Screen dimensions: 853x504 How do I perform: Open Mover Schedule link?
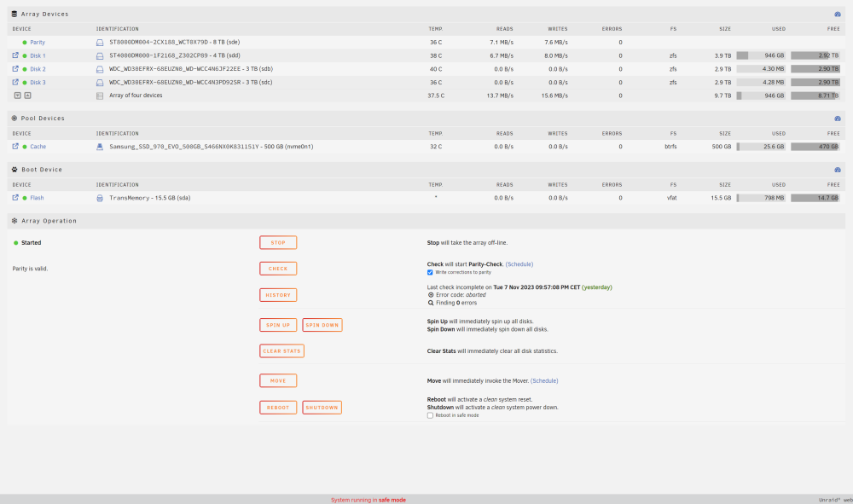544,380
